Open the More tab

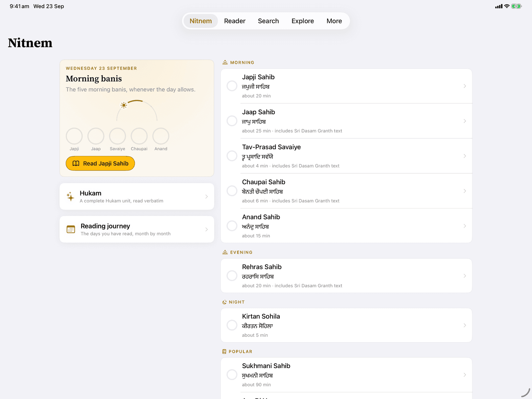(x=334, y=21)
